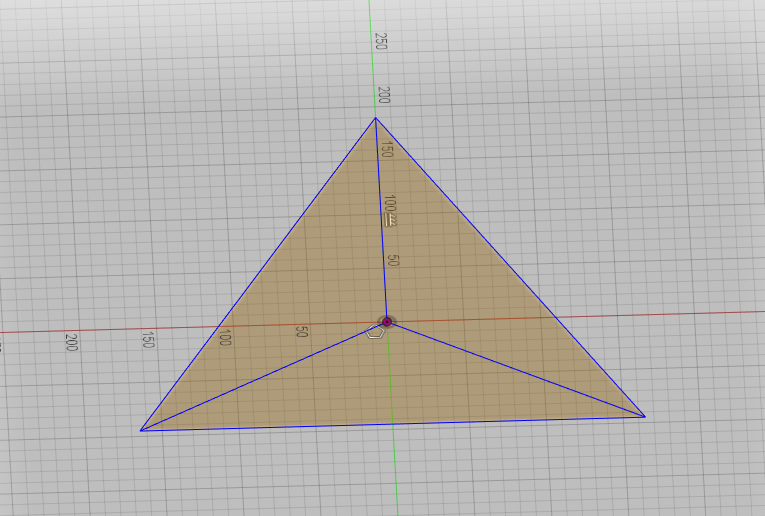Viewport: 765px width, 516px height.
Task: Click the "50" label on the vertical axis
Action: (393, 260)
